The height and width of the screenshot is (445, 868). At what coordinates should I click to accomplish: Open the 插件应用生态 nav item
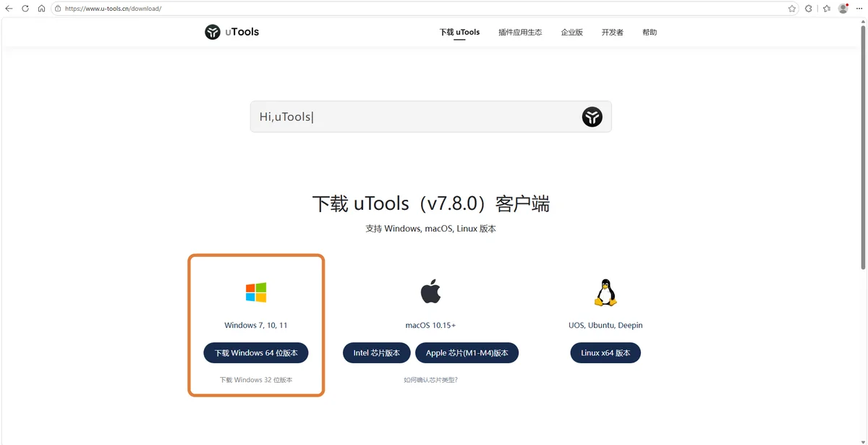(x=520, y=32)
